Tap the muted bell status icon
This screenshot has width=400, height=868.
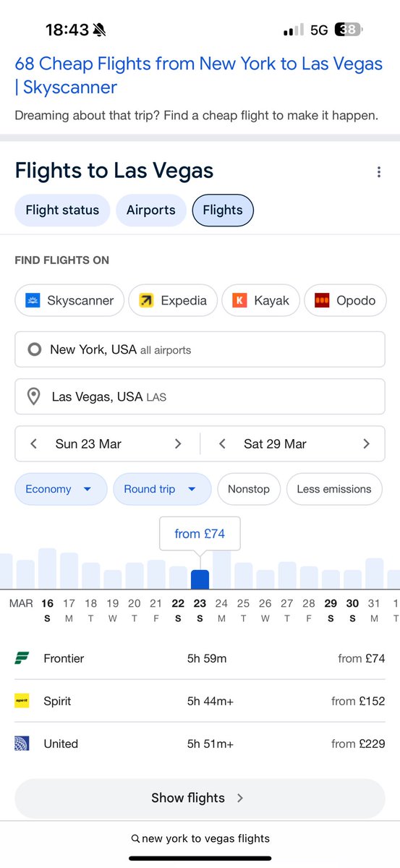[x=99, y=30]
